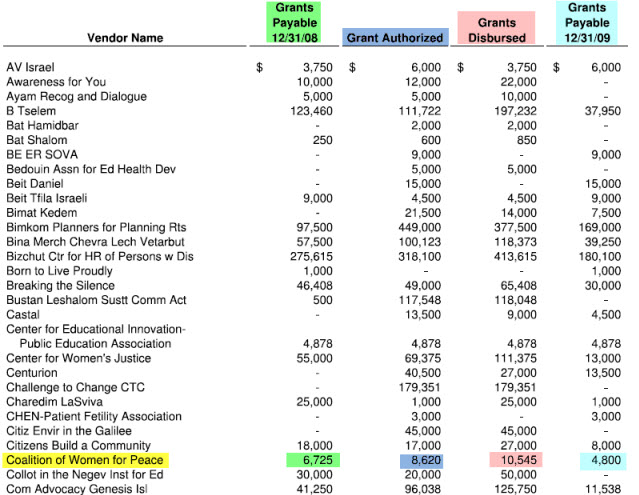The width and height of the screenshot is (639, 495).
Task: Click the 318,100 grant authorized value
Action: pos(420,257)
